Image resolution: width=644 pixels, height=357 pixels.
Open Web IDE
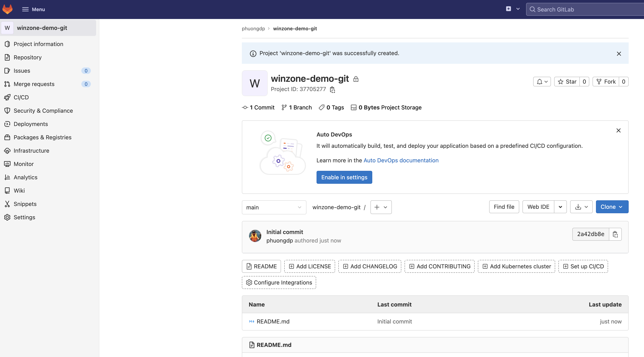[538, 207]
